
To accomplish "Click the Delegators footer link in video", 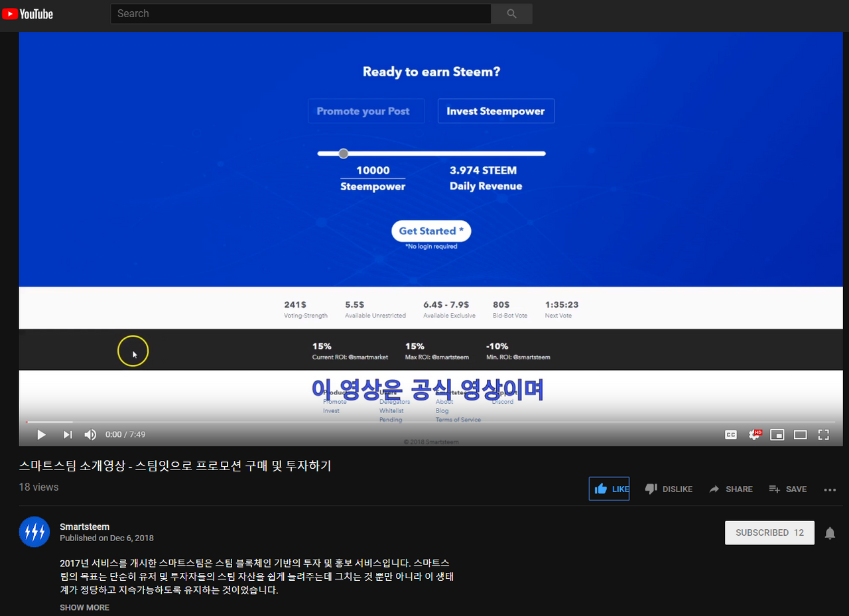I will click(x=395, y=402).
